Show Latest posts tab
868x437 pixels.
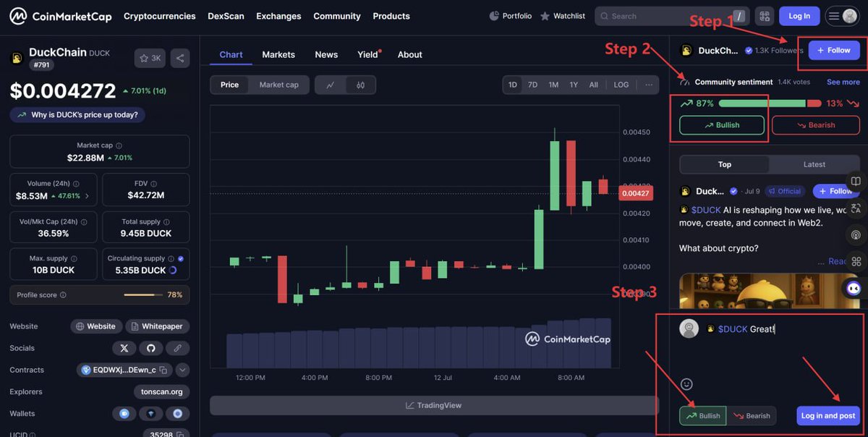(814, 164)
